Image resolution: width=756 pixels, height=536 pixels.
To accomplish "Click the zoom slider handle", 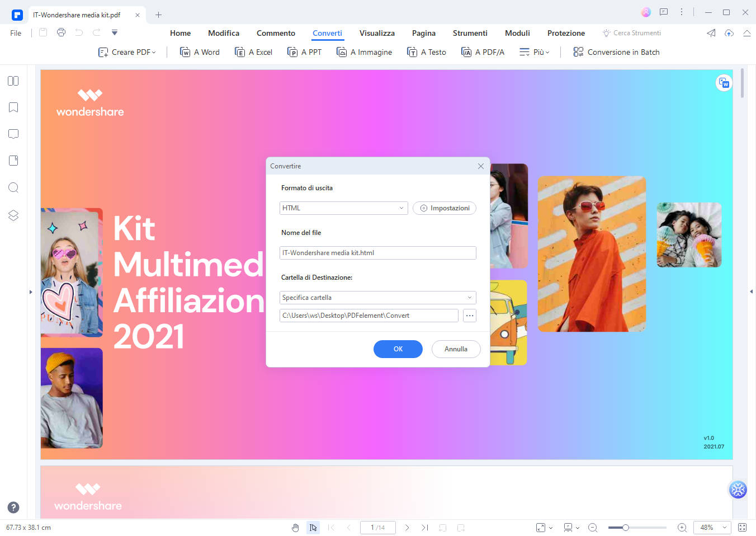I will [626, 528].
